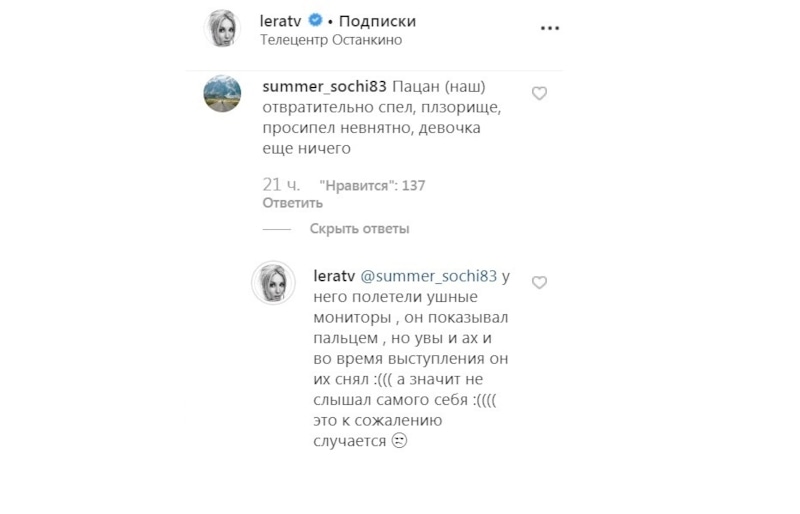Like the summer_sochi83 comment with the heart
Screen dimensions: 800x514
[539, 93]
